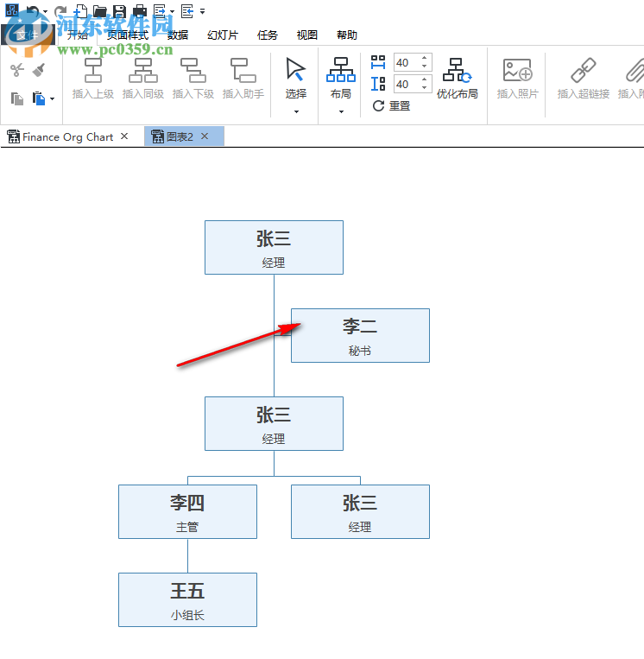Image resolution: width=644 pixels, height=659 pixels.
Task: Click the Format Painter brush icon
Action: click(x=39, y=70)
